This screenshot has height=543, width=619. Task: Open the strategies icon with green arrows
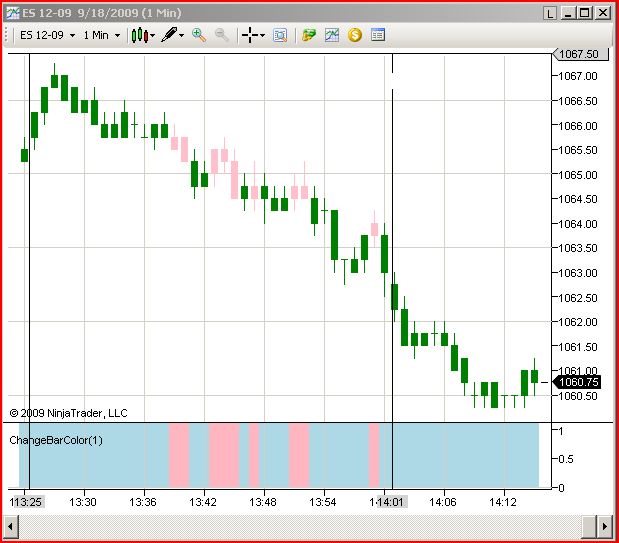click(309, 35)
